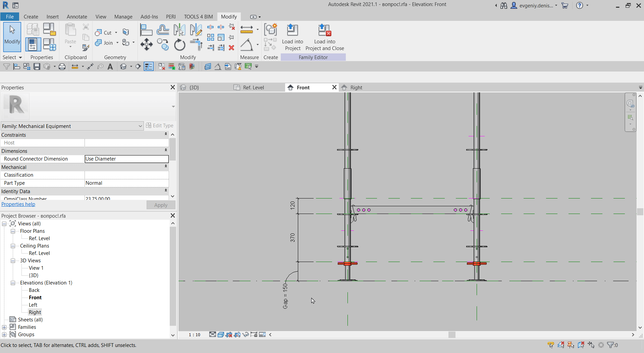The image size is (644, 353).
Task: Click the Family Types icon
Action: coord(50,44)
